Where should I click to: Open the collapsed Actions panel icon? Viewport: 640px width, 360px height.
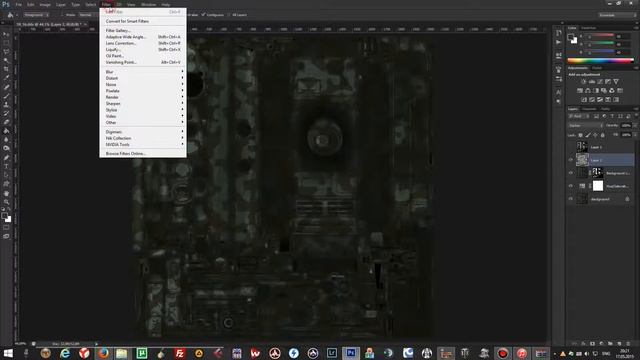pyautogui.click(x=559, y=42)
